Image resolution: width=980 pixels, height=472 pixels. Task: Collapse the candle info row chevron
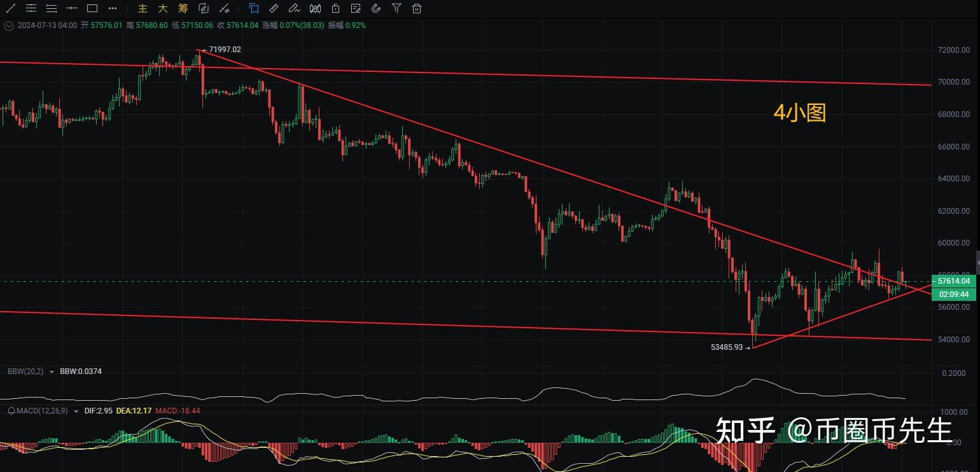tap(8, 25)
